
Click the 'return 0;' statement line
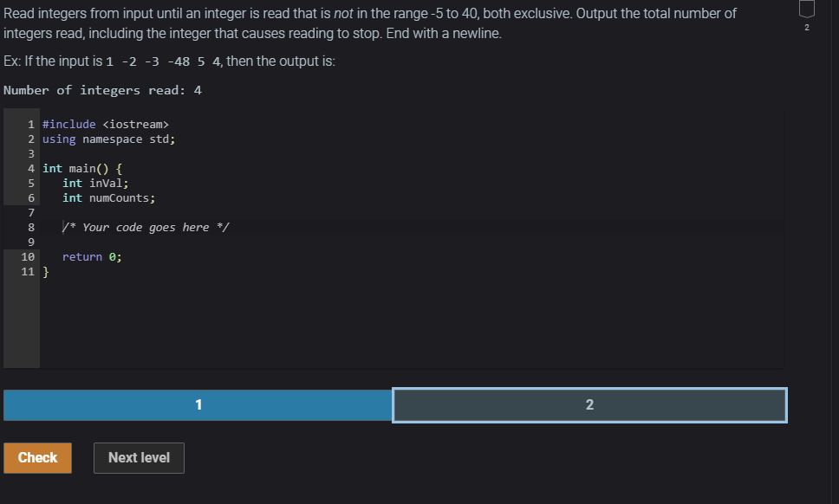(92, 256)
